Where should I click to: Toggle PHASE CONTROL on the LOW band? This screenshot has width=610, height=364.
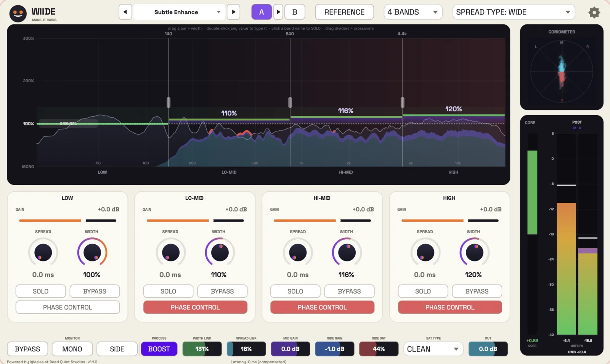point(67,307)
